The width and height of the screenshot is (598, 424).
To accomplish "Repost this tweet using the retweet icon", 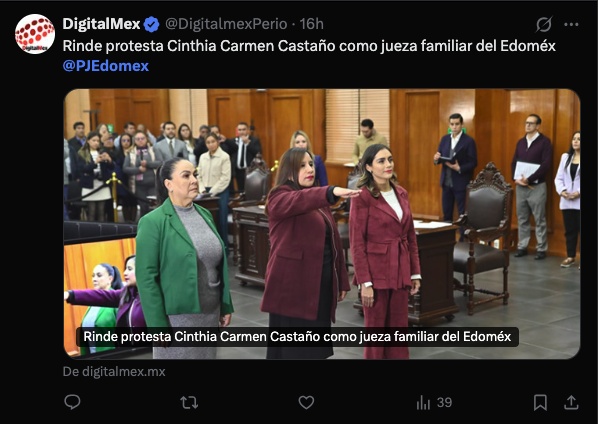I will pos(189,402).
